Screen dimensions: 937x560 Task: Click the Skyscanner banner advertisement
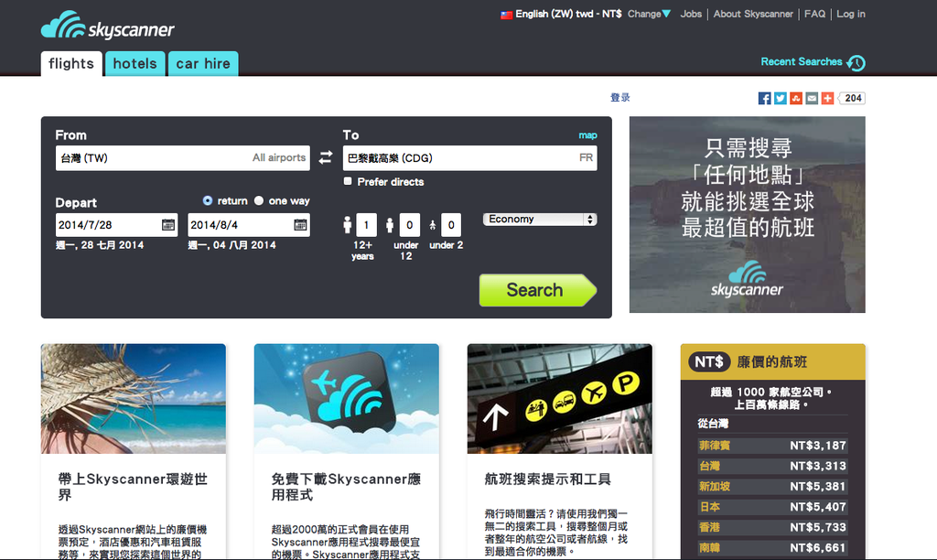747,214
